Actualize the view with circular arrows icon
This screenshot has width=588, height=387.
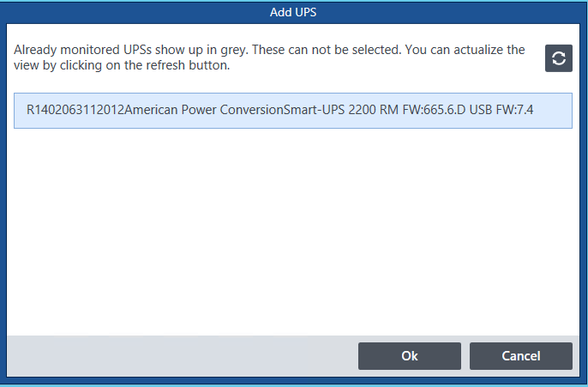[x=558, y=58]
